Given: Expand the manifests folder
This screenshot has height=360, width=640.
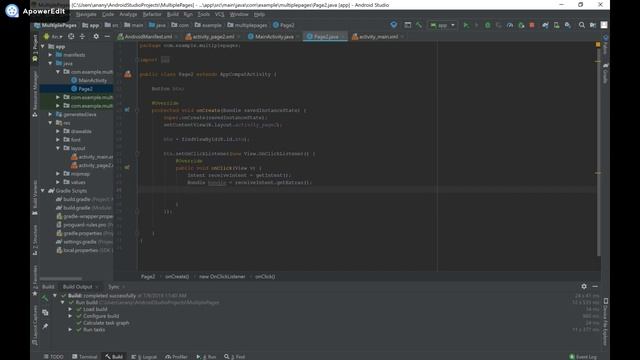Looking at the screenshot, I should [50, 55].
